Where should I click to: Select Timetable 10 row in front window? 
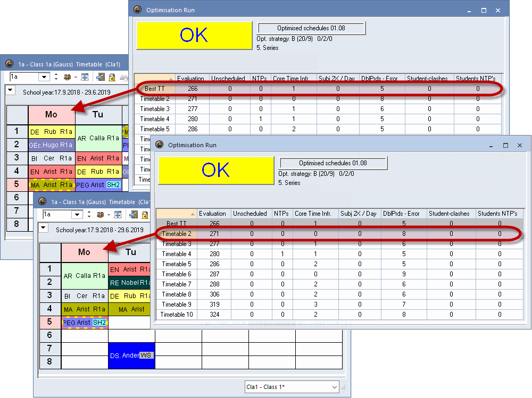(x=176, y=315)
